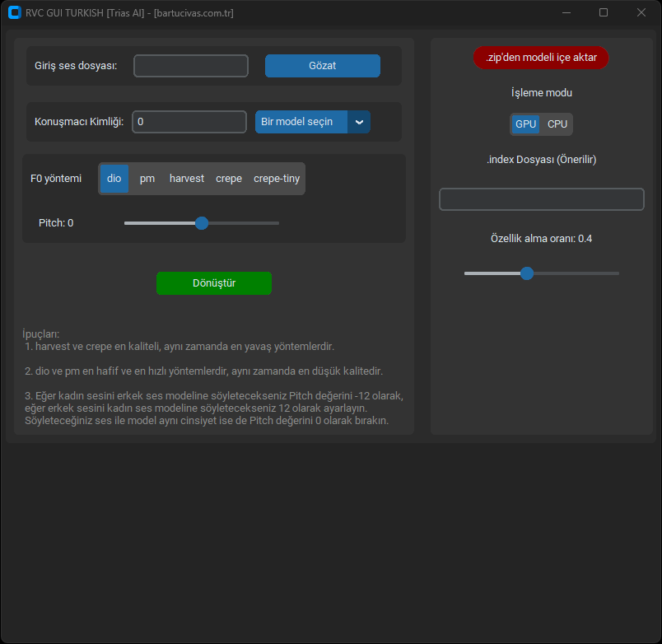The height and width of the screenshot is (644, 662).
Task: Click the Pitch slider handle
Action: point(202,223)
